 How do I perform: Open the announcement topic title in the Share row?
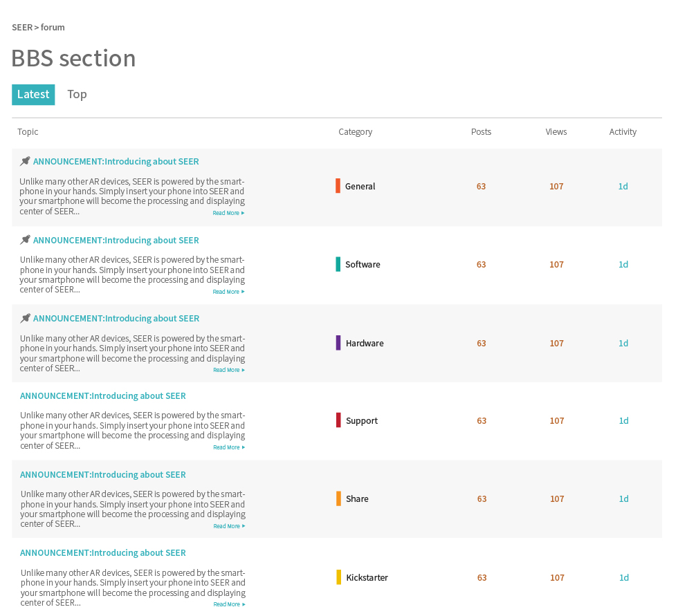point(103,474)
